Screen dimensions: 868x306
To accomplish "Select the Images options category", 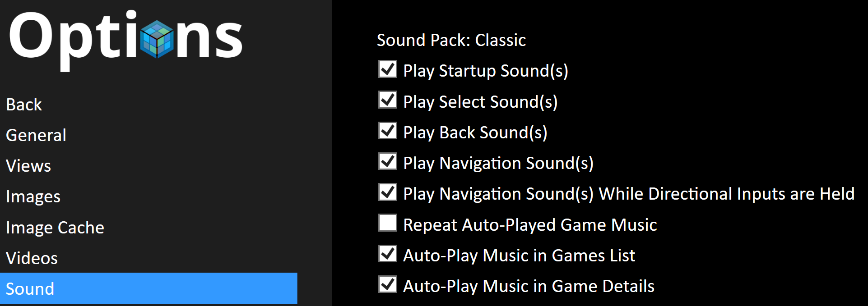I will (33, 197).
